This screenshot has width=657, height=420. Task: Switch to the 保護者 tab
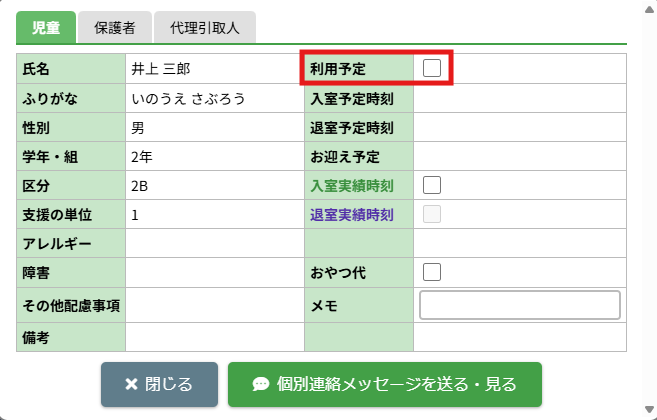coord(115,28)
